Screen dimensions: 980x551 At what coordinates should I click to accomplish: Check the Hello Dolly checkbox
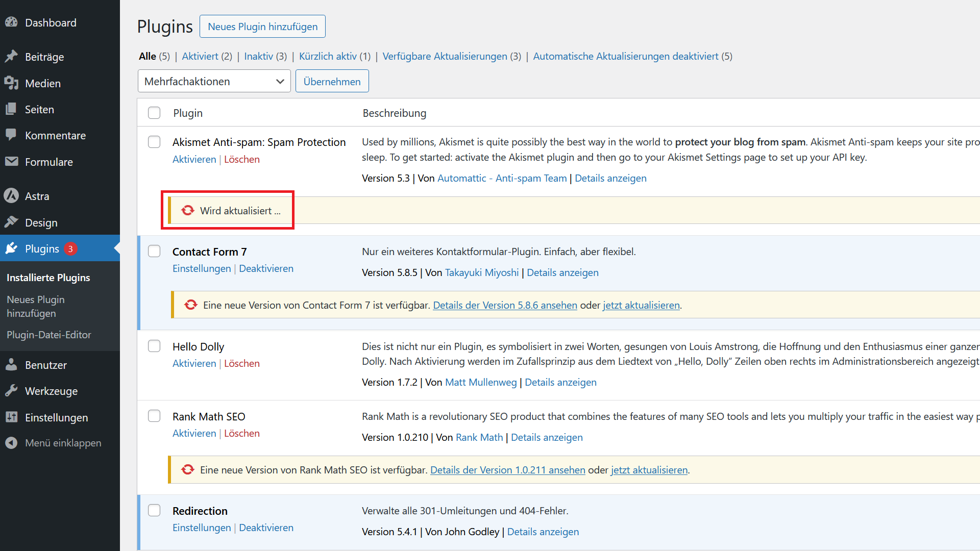coord(154,346)
